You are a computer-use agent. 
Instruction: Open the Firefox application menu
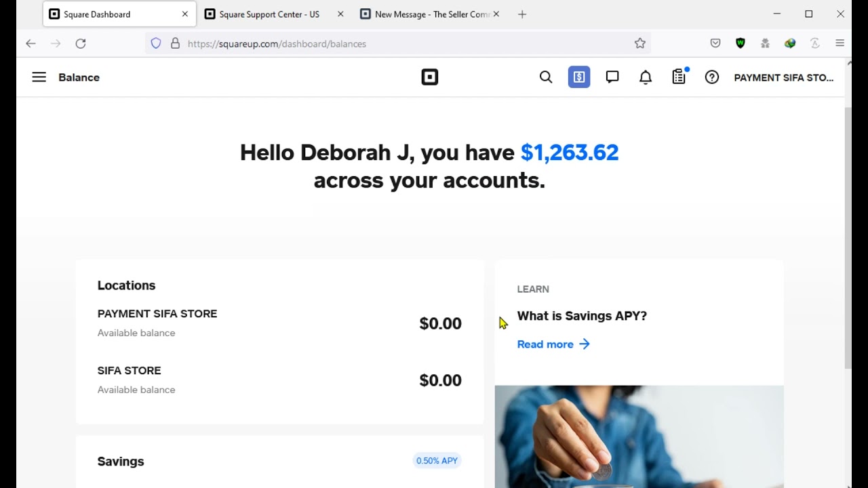(x=840, y=43)
